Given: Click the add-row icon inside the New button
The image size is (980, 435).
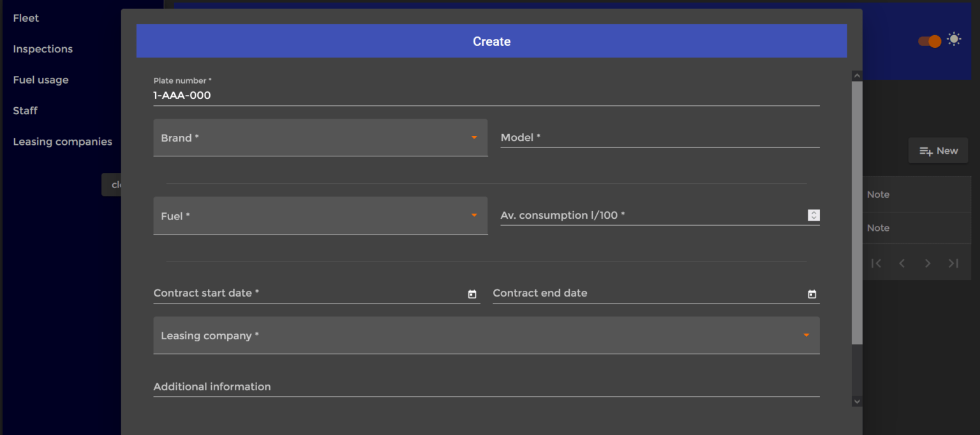Looking at the screenshot, I should tap(925, 151).
